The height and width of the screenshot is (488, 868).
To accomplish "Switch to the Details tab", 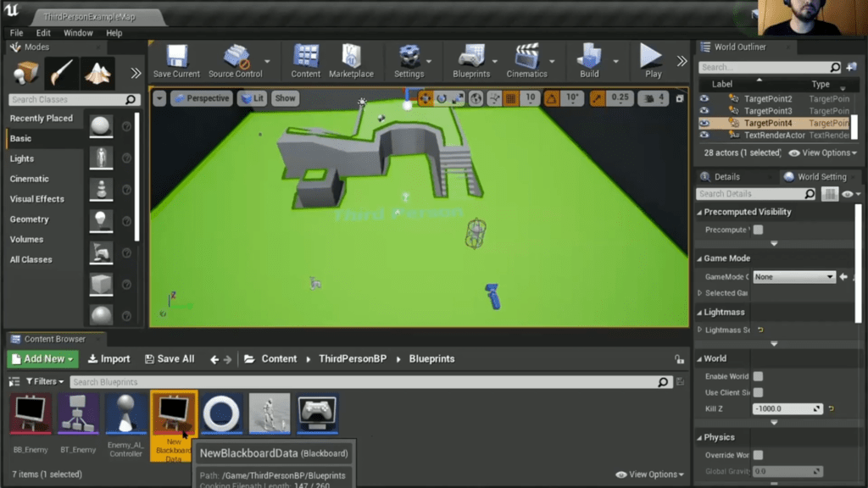I will point(726,177).
